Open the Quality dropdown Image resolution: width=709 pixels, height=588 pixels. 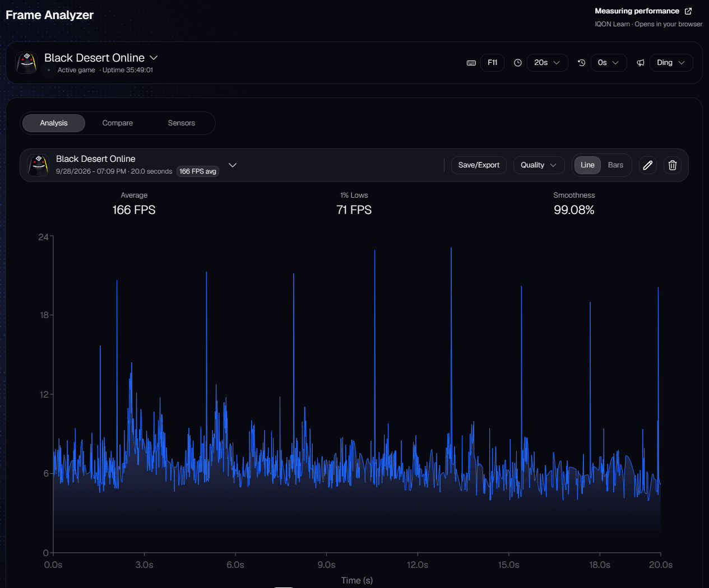539,165
